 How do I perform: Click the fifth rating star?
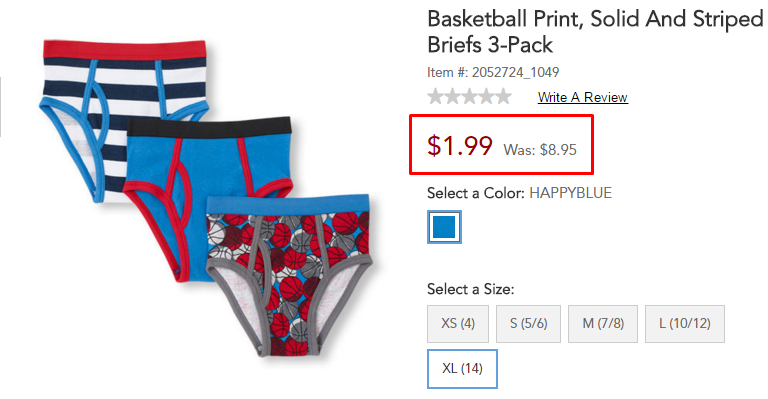[x=504, y=96]
